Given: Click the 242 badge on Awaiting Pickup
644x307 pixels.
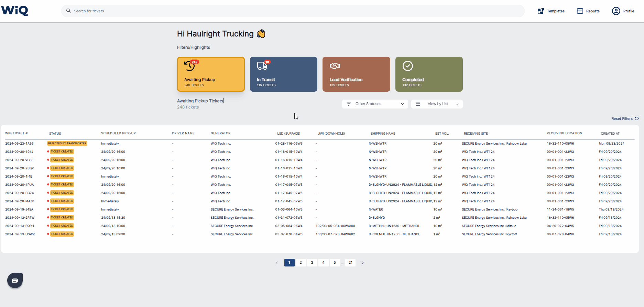Looking at the screenshot, I should coord(195,62).
